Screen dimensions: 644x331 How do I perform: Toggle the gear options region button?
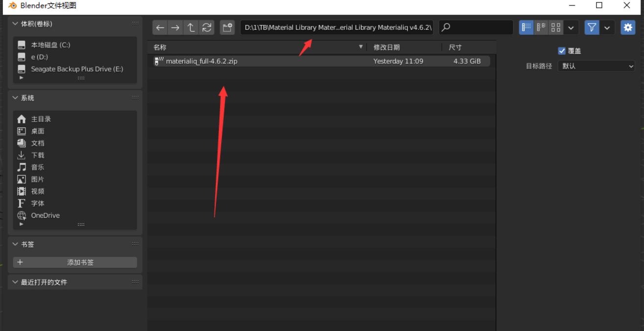point(628,27)
